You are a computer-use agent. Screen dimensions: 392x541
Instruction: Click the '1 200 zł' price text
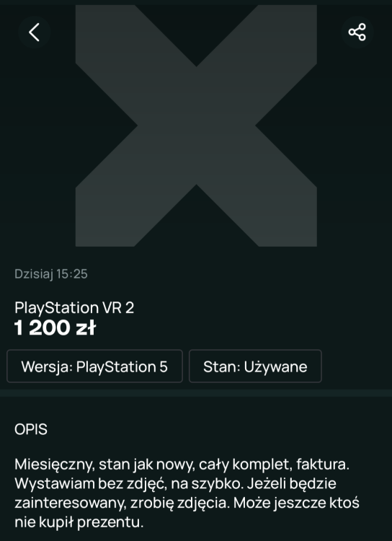click(55, 328)
